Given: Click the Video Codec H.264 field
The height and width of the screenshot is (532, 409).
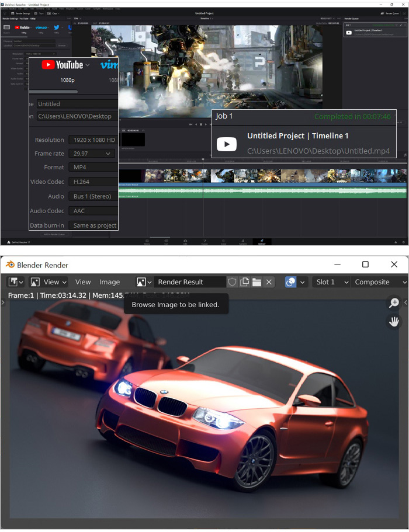Looking at the screenshot, I should coord(93,182).
